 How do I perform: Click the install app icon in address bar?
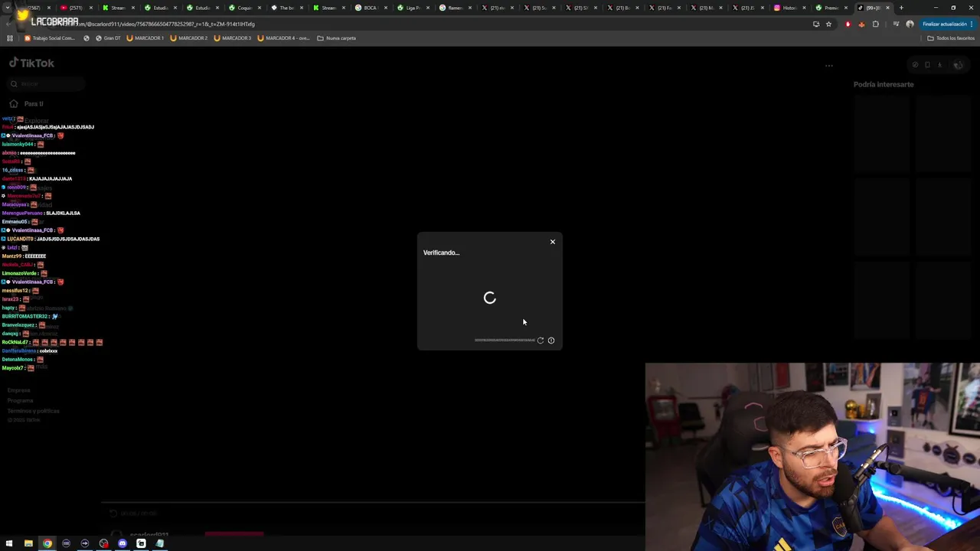[x=816, y=24]
